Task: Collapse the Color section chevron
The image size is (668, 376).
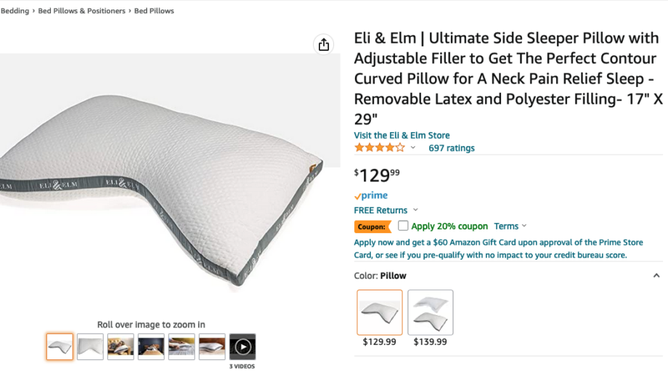Action: click(656, 276)
